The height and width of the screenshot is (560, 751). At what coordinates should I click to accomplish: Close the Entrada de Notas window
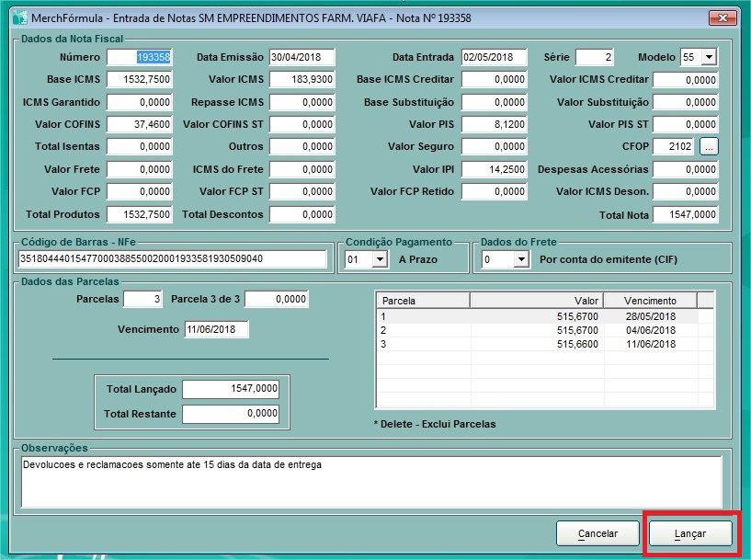tap(723, 17)
